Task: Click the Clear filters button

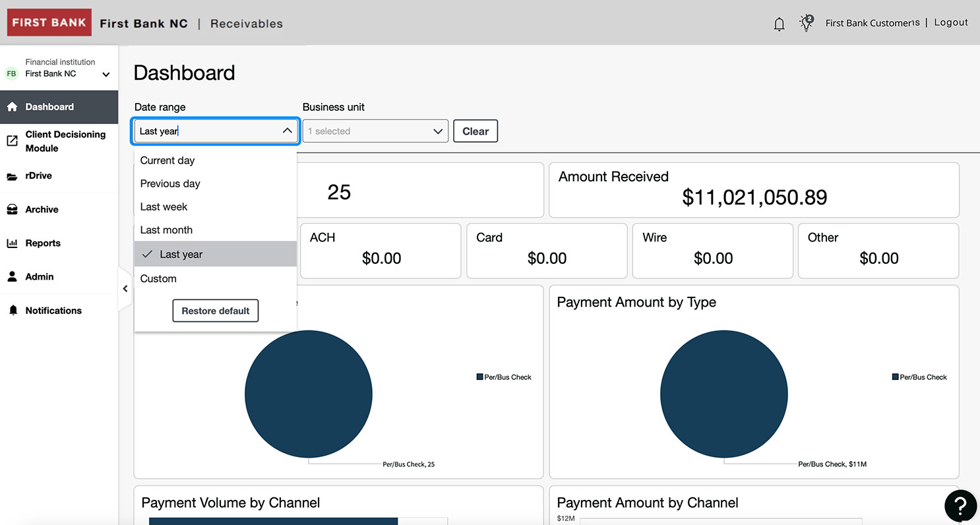Action: (x=475, y=131)
